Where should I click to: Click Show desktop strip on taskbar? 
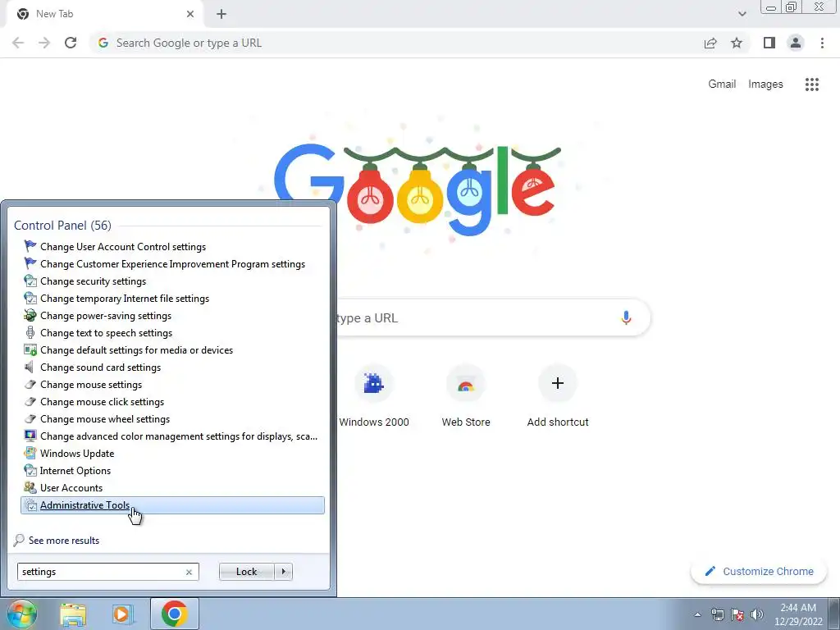(x=833, y=614)
